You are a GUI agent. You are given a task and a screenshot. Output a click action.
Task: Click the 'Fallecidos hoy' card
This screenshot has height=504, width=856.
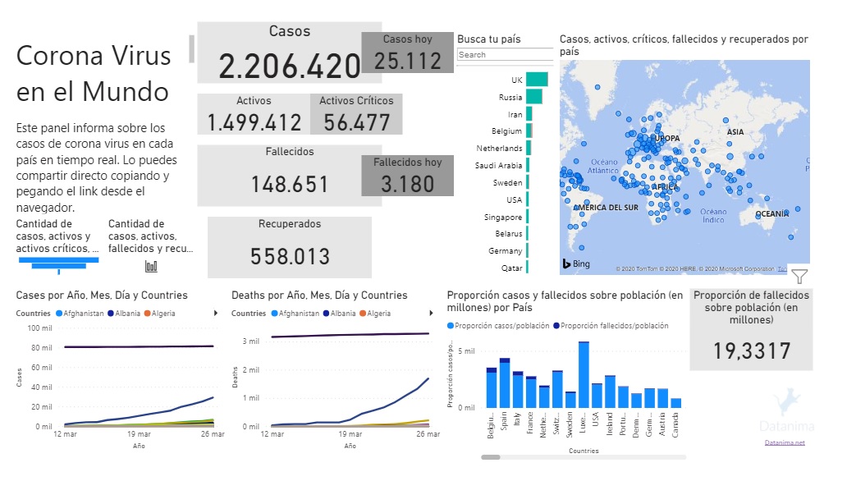point(407,176)
